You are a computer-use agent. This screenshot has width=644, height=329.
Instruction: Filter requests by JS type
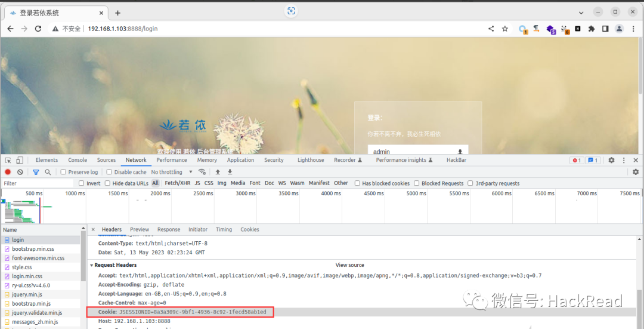(x=197, y=183)
